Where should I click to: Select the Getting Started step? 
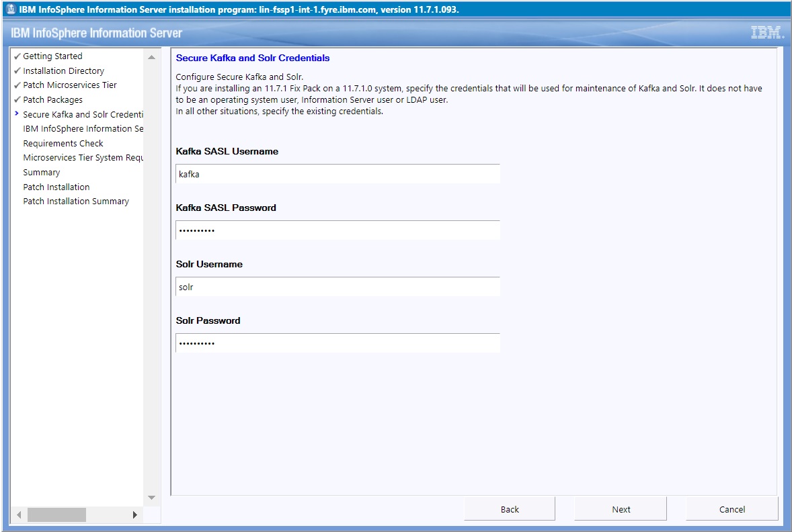(x=52, y=56)
